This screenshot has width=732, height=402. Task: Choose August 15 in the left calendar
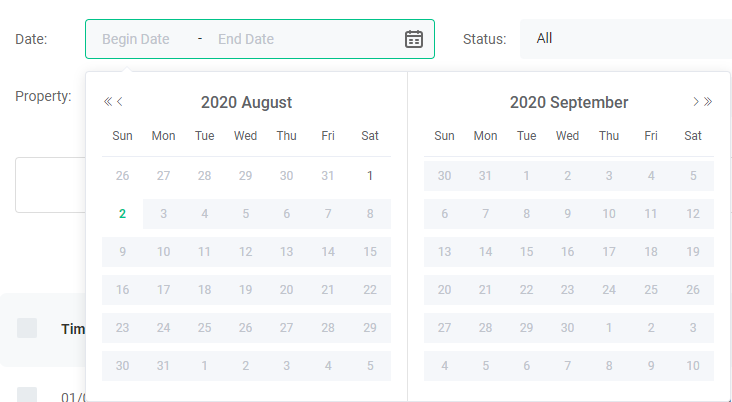[370, 252]
